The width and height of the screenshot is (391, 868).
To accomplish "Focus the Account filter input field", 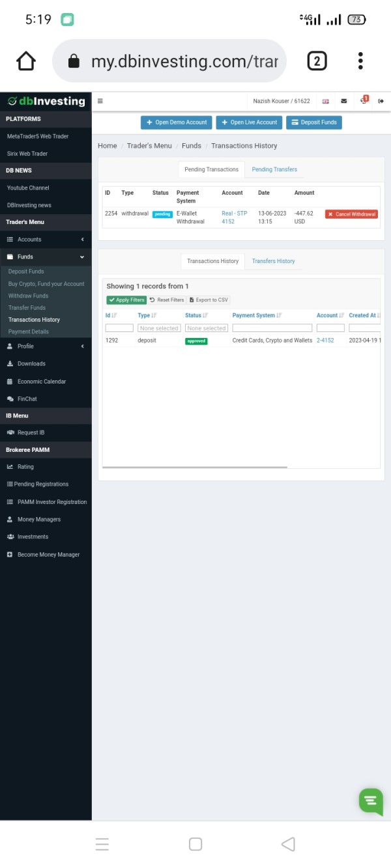I will [330, 328].
